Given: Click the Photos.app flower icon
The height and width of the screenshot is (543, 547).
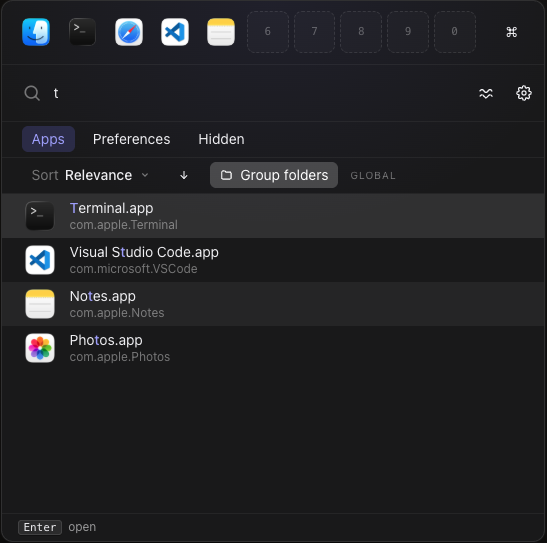Looking at the screenshot, I should 40,348.
